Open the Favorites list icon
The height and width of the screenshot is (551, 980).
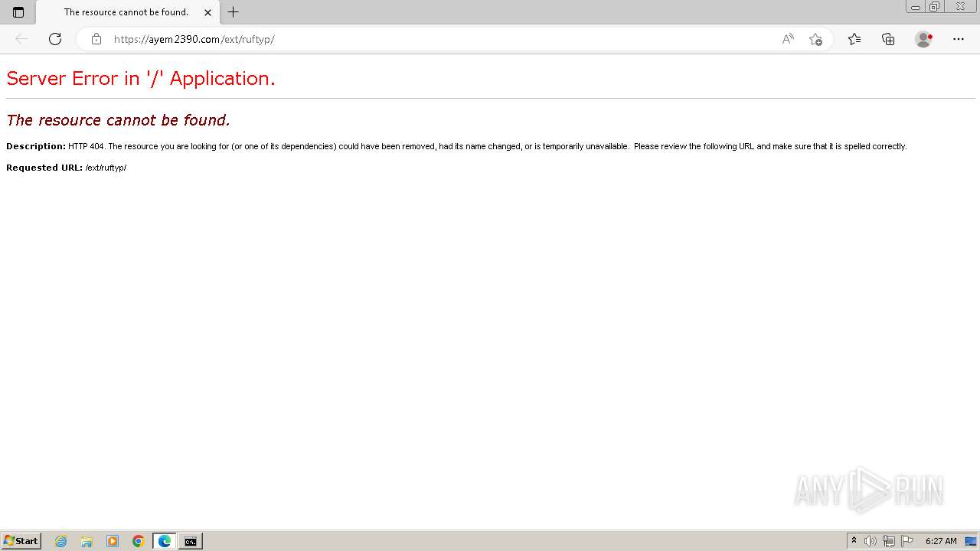point(854,39)
